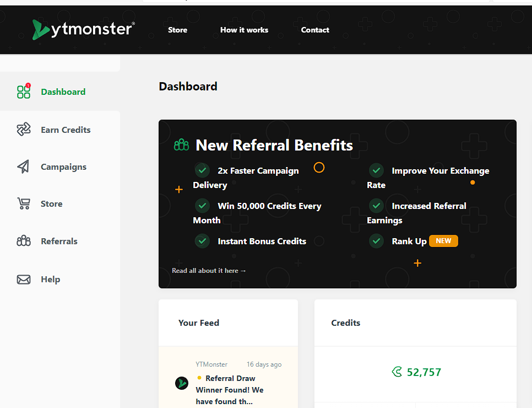
Task: Click the YTMonster avatar in the feed
Action: pos(182,383)
